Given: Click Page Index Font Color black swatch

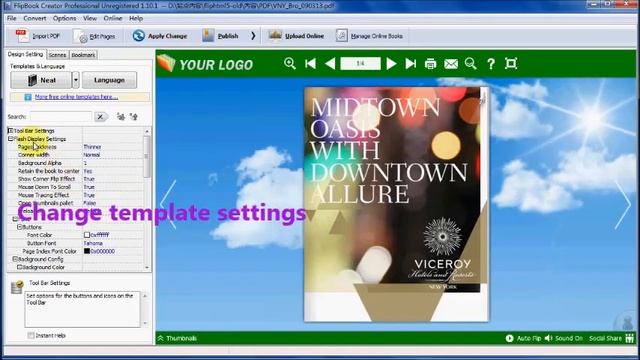Looking at the screenshot, I should coord(87,251).
